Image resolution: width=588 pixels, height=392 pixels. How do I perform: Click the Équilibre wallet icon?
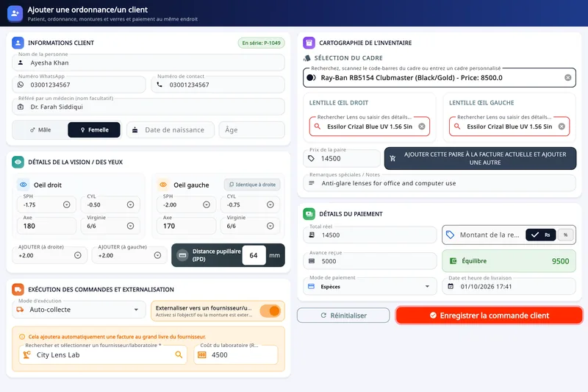tap(453, 260)
